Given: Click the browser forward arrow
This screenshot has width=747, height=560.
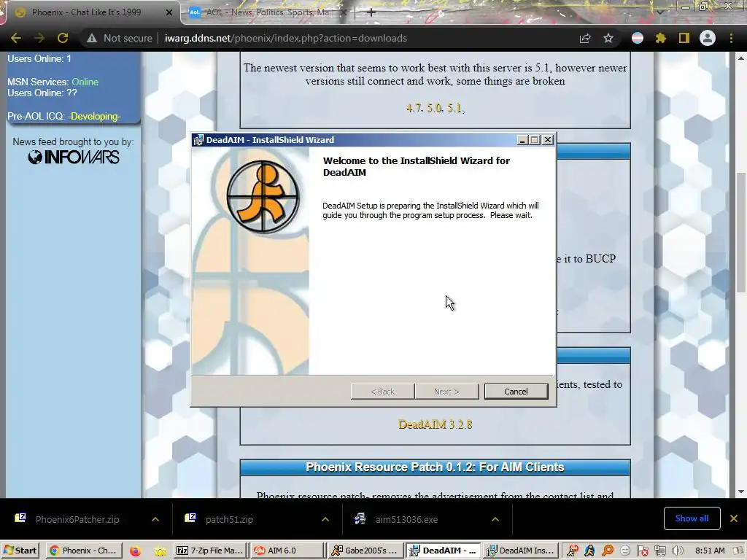Looking at the screenshot, I should coord(39,38).
